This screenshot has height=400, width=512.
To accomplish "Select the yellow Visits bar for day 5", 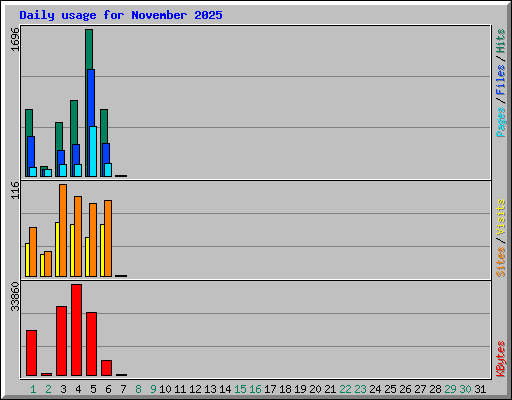I will tap(87, 257).
